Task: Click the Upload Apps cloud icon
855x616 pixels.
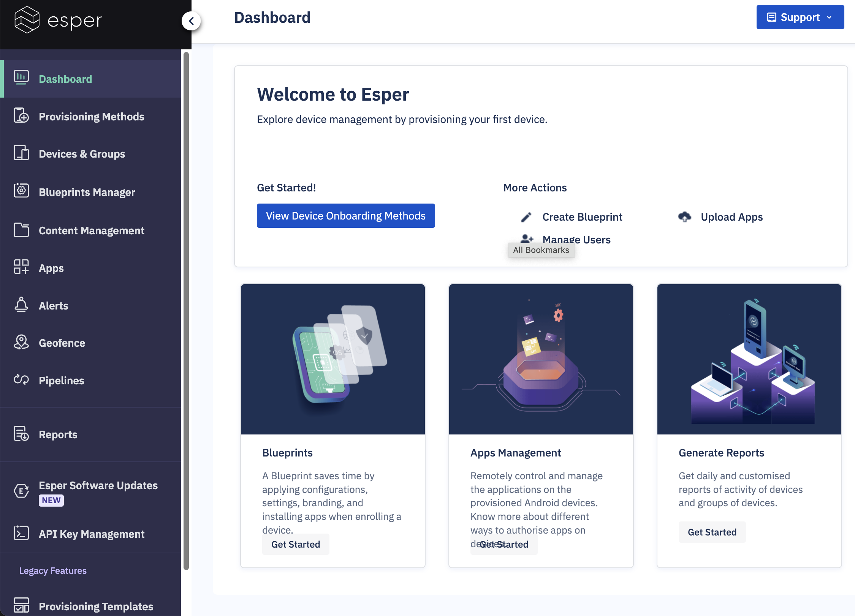Action: (684, 216)
